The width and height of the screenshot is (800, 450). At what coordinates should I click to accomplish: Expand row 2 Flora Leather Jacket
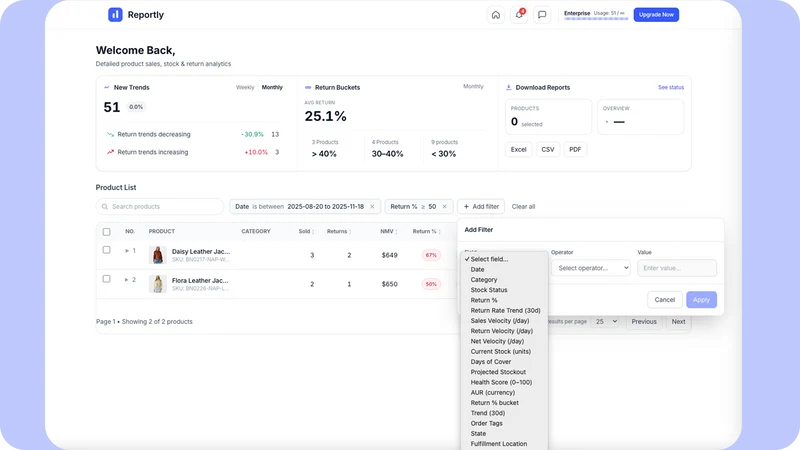[127, 280]
